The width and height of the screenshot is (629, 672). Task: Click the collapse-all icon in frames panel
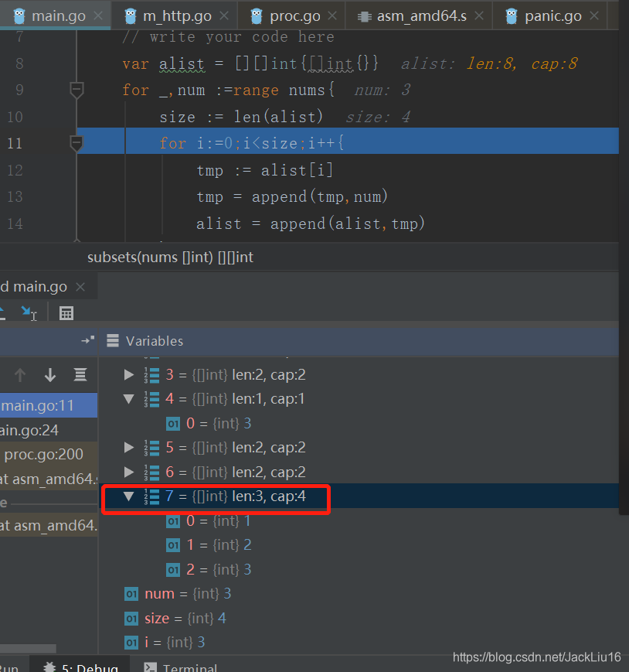[80, 375]
